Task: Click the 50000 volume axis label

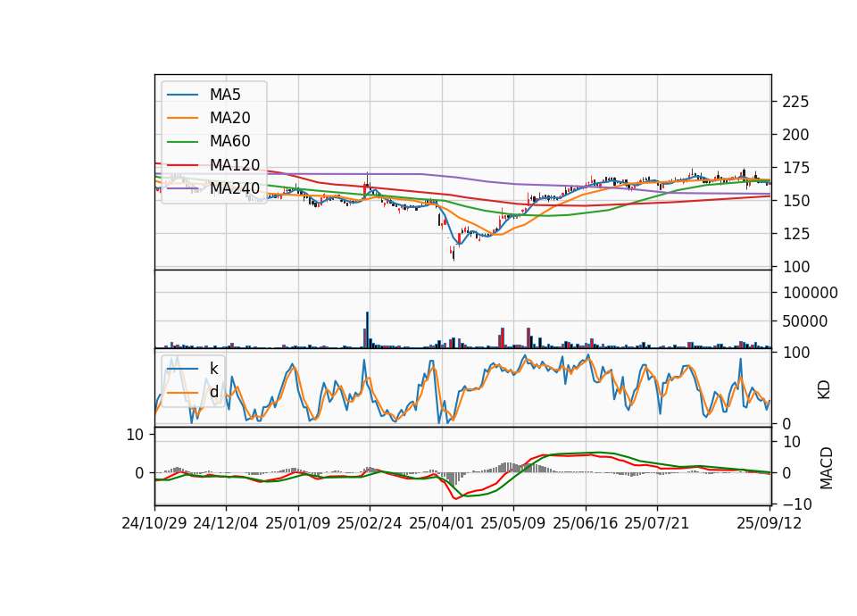Action: [x=804, y=321]
